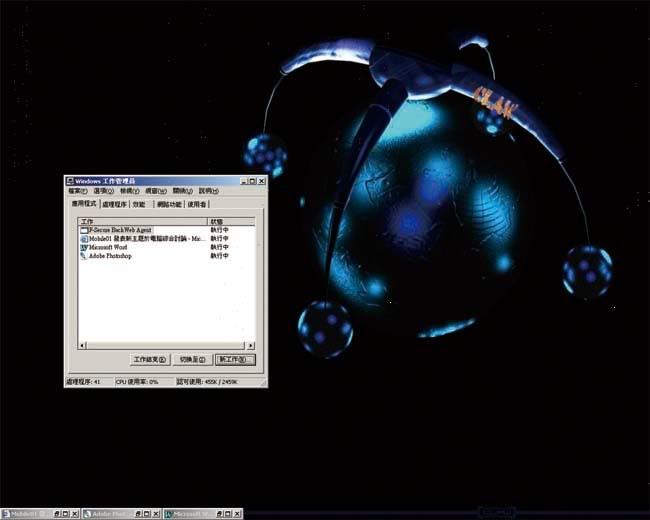Select the Microsoft Word task icon
The image size is (650, 520).
tap(84, 247)
